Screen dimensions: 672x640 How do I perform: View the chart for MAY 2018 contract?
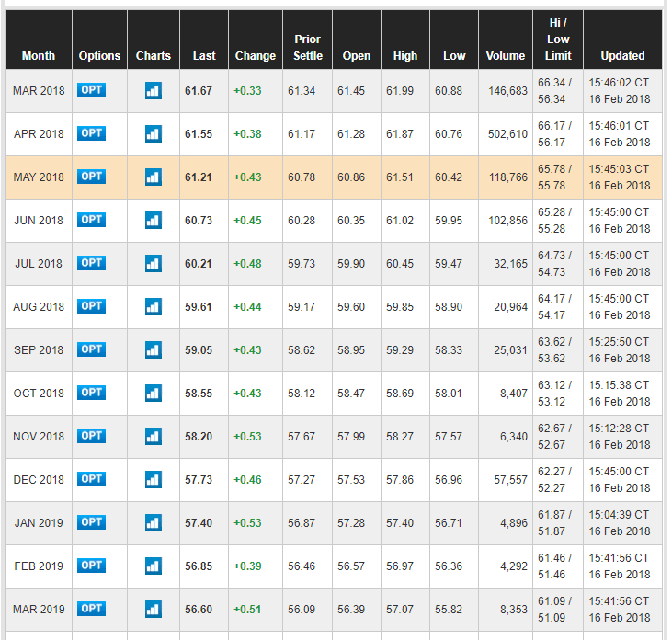coord(153,177)
